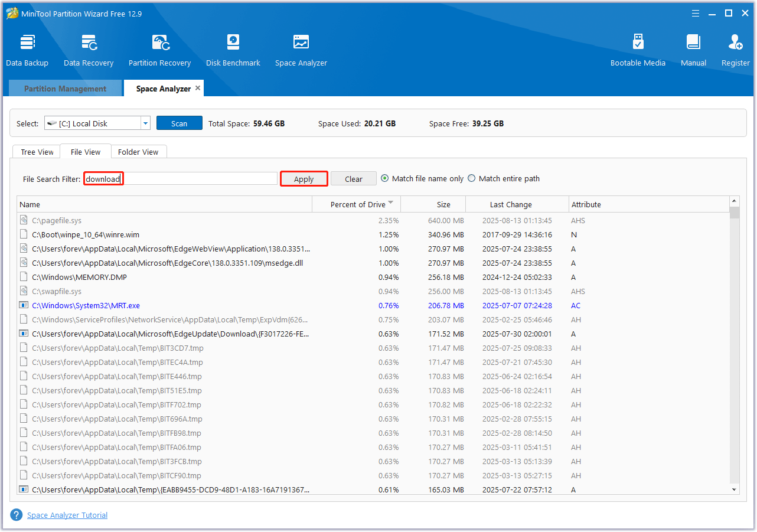Select the BITEC4A.tmp file row
757x532 pixels.
pyautogui.click(x=373, y=362)
